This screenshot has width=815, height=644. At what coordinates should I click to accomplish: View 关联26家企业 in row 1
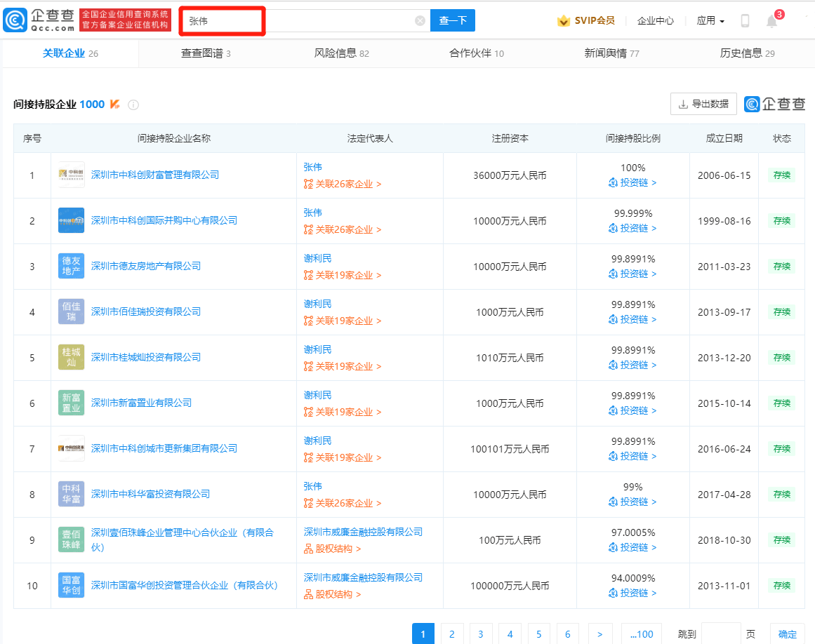[x=343, y=185]
